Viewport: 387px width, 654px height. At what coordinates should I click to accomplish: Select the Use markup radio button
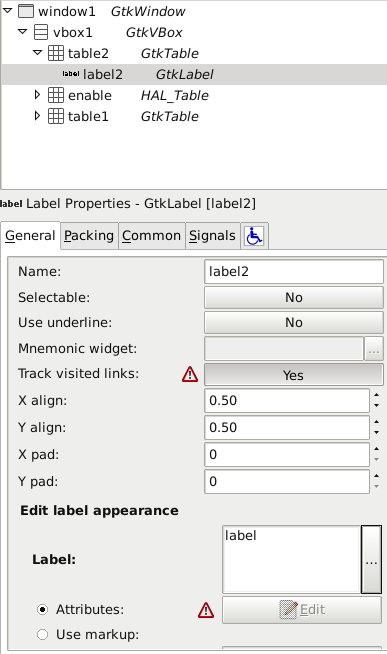coord(42,634)
